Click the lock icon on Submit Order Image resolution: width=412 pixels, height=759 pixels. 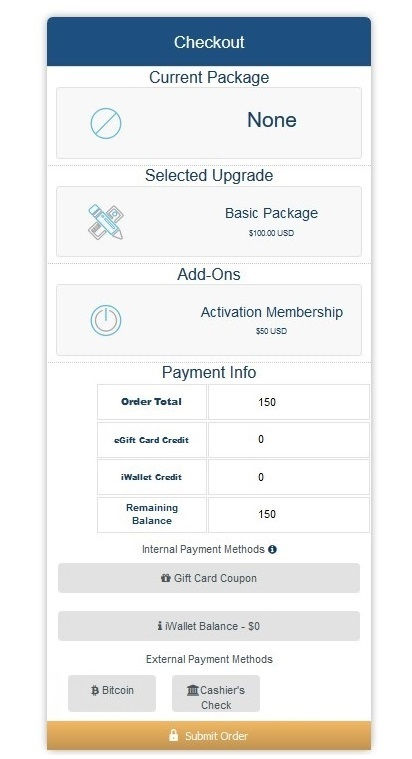(173, 735)
